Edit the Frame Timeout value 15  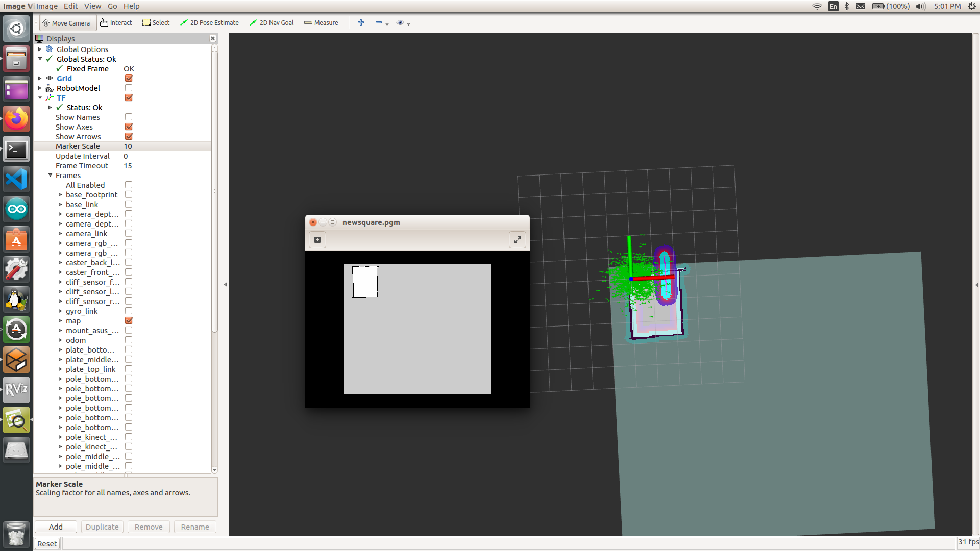[x=166, y=166]
